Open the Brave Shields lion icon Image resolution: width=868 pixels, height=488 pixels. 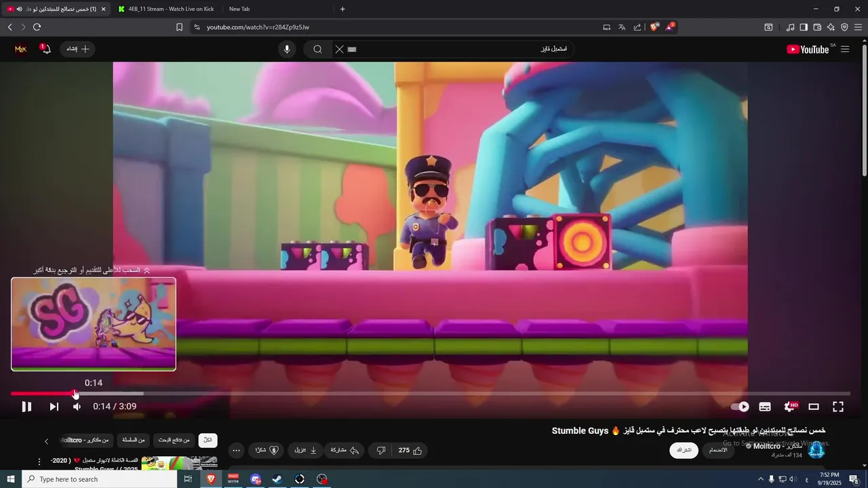tap(654, 27)
